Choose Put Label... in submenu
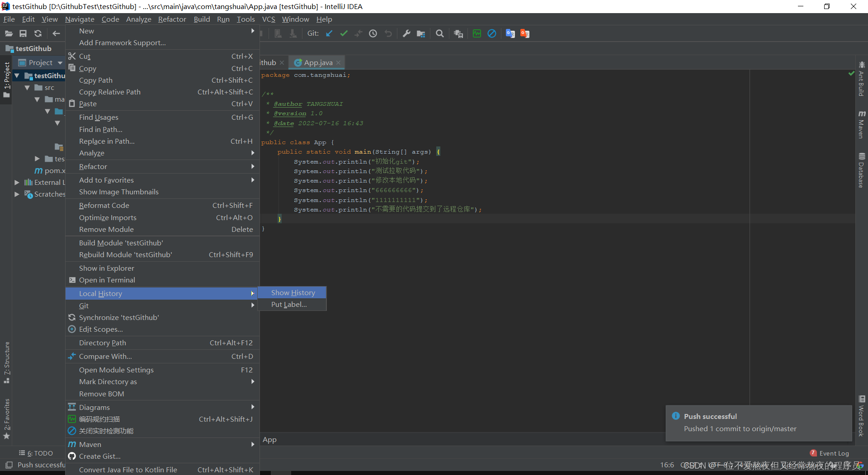The width and height of the screenshot is (868, 475). pyautogui.click(x=292, y=305)
